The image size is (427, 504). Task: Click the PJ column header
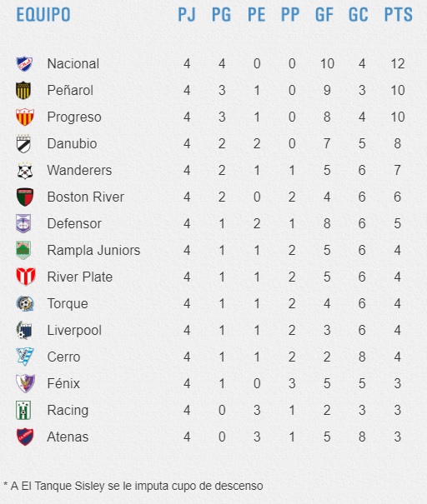(x=187, y=15)
